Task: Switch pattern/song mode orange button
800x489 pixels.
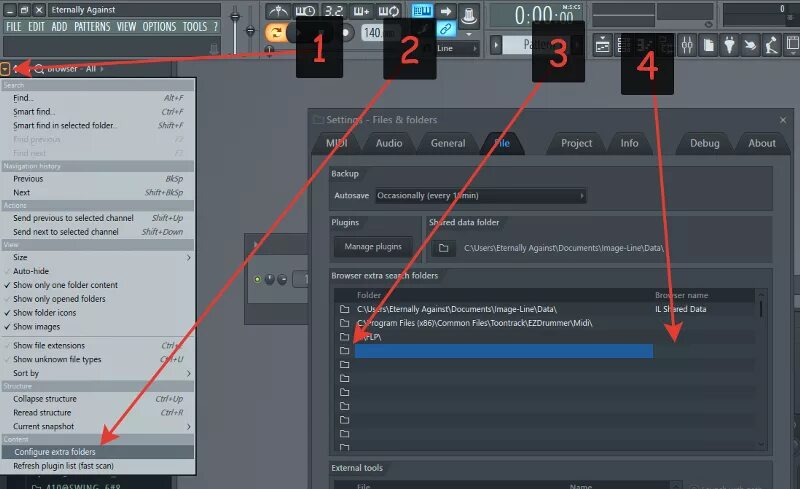Action: click(x=276, y=33)
